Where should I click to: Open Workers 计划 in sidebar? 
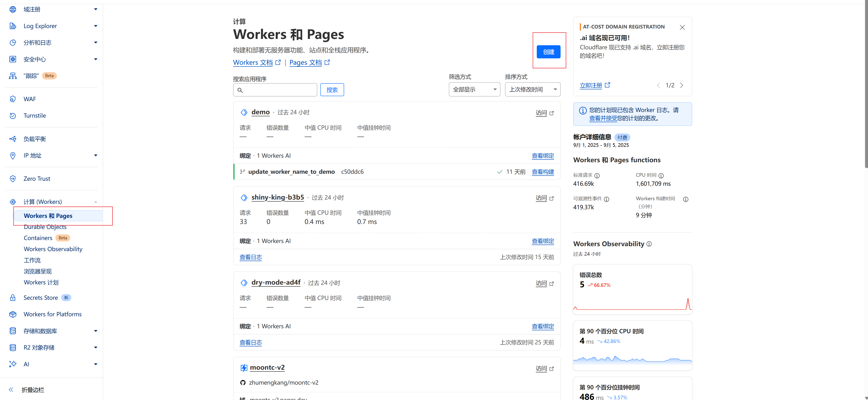point(41,283)
